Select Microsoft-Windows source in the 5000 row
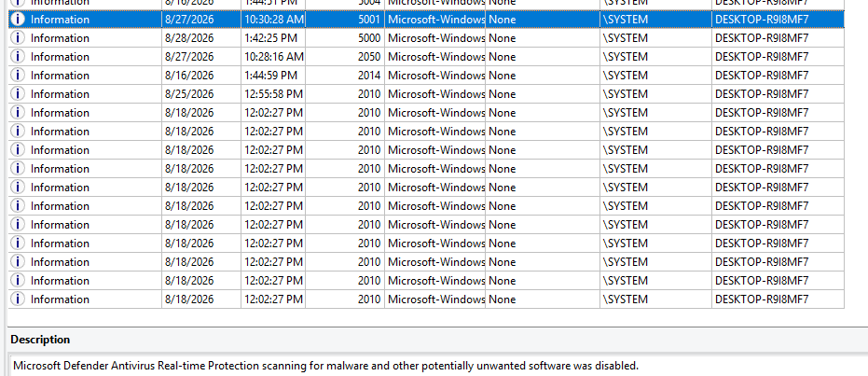This screenshot has height=376, width=868. tap(436, 38)
